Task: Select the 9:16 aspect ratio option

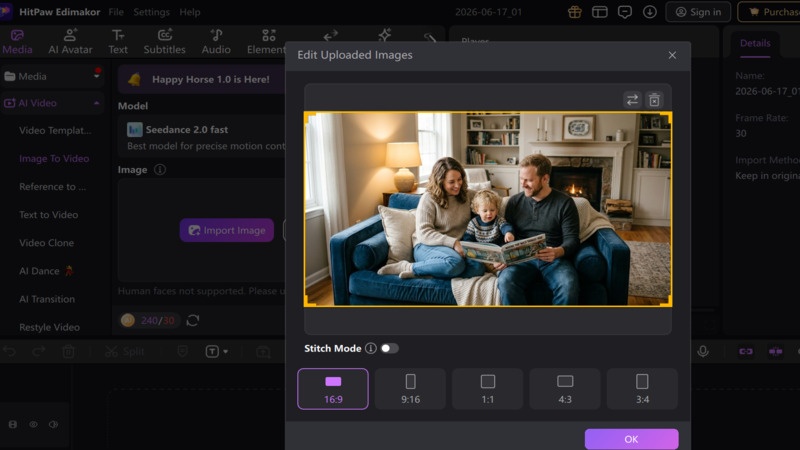Action: [x=410, y=389]
